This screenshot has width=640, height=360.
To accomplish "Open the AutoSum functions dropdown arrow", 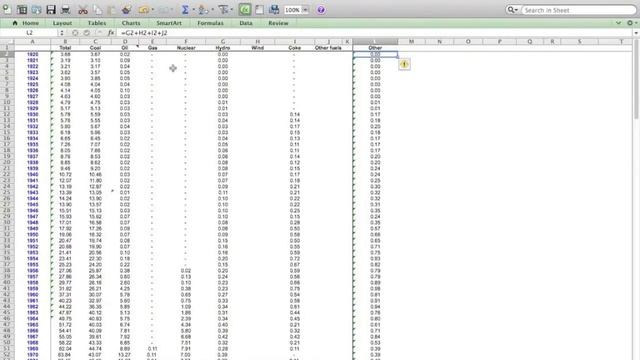I will coord(193,10).
